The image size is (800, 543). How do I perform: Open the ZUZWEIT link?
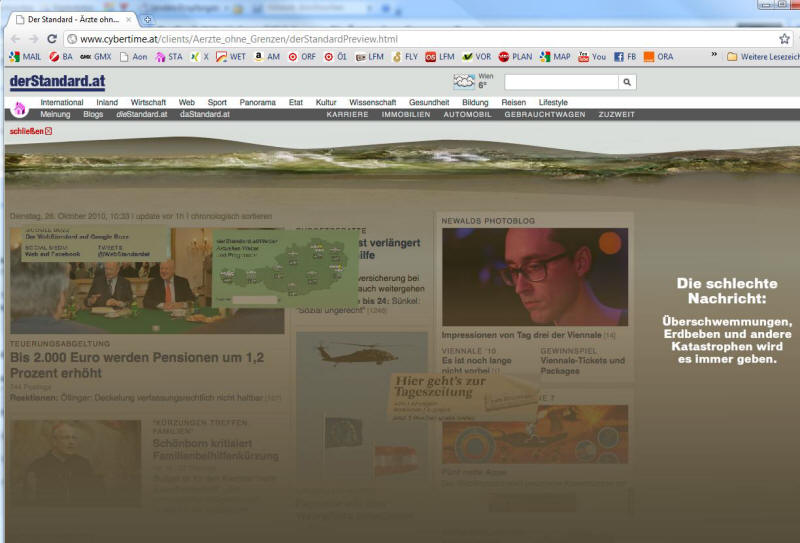click(617, 114)
